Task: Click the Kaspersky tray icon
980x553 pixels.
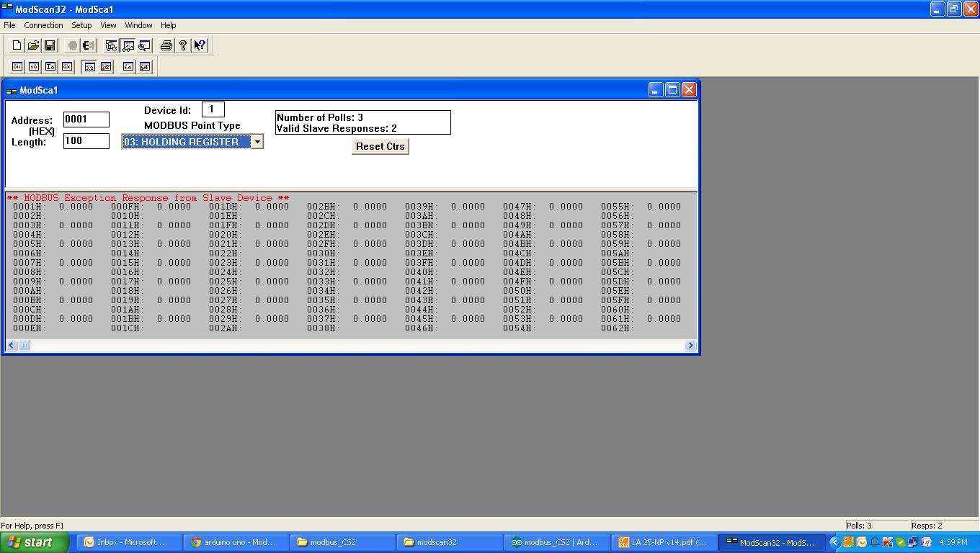Action: click(x=888, y=542)
